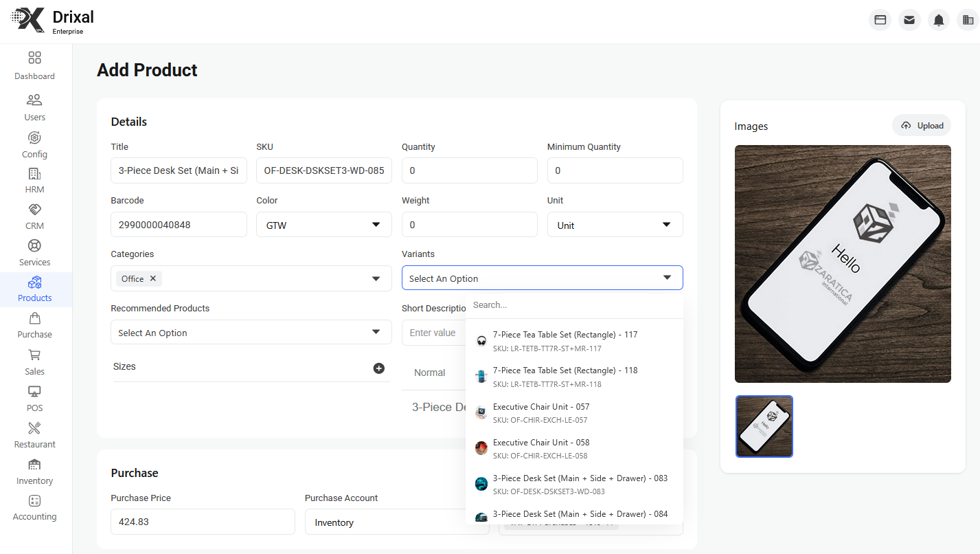Collapse the Variants Select An Option dropdown
Image resolution: width=980 pixels, height=554 pixels.
(x=542, y=278)
